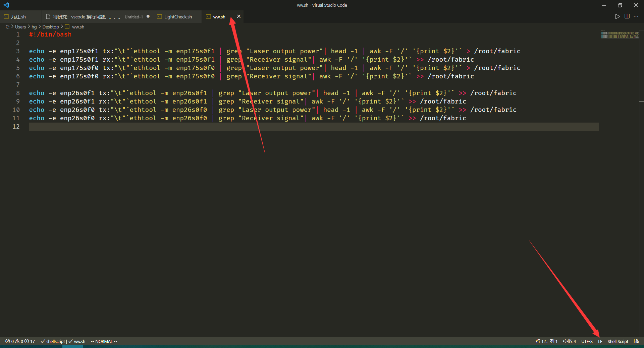The image size is (644, 348).
Task: Click the Untitled-1 tab document icon
Action: [48, 17]
